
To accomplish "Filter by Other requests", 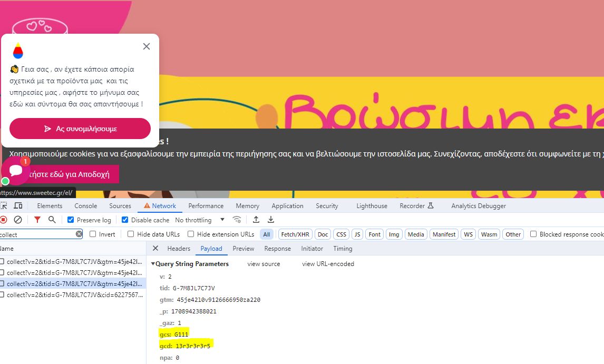I will click(x=513, y=234).
